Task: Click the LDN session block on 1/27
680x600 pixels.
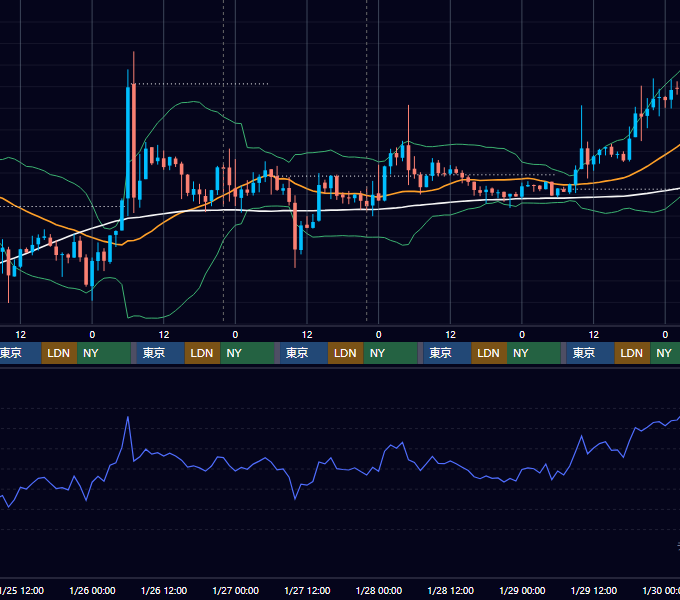Action: (346, 353)
